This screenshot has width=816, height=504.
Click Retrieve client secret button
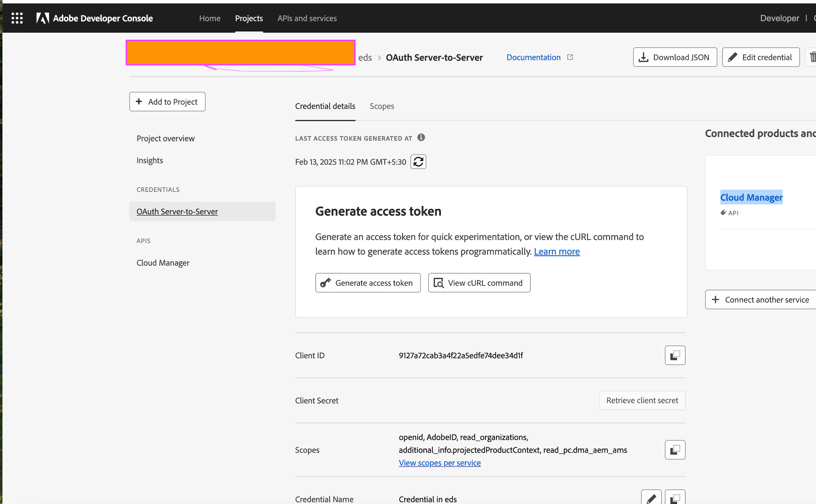coord(642,400)
